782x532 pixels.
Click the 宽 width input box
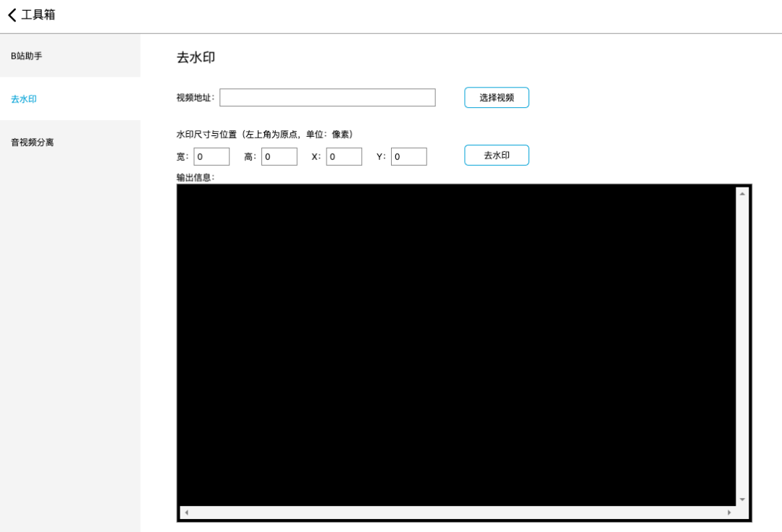click(211, 156)
